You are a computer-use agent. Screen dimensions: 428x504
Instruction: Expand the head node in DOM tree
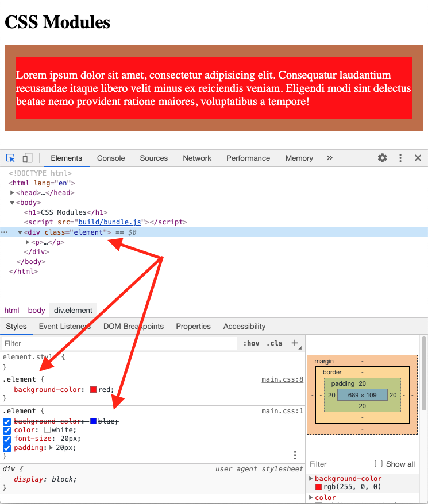point(12,192)
